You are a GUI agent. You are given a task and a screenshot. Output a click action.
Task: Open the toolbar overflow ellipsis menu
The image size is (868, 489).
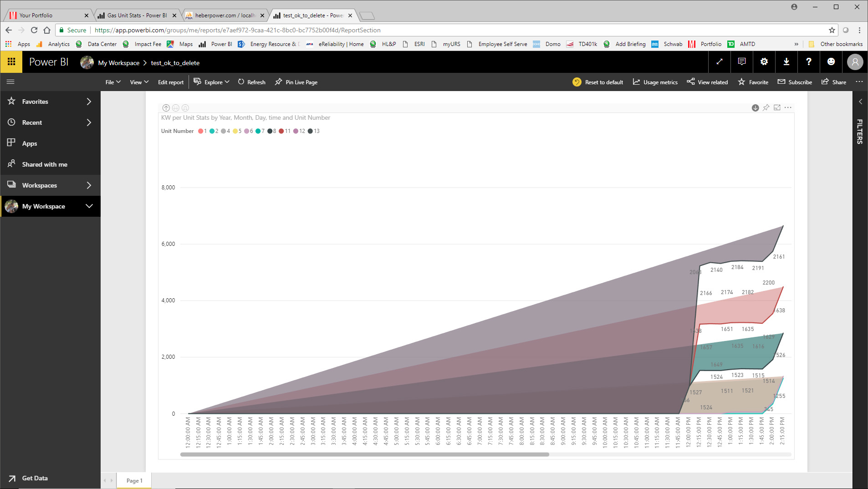859,82
